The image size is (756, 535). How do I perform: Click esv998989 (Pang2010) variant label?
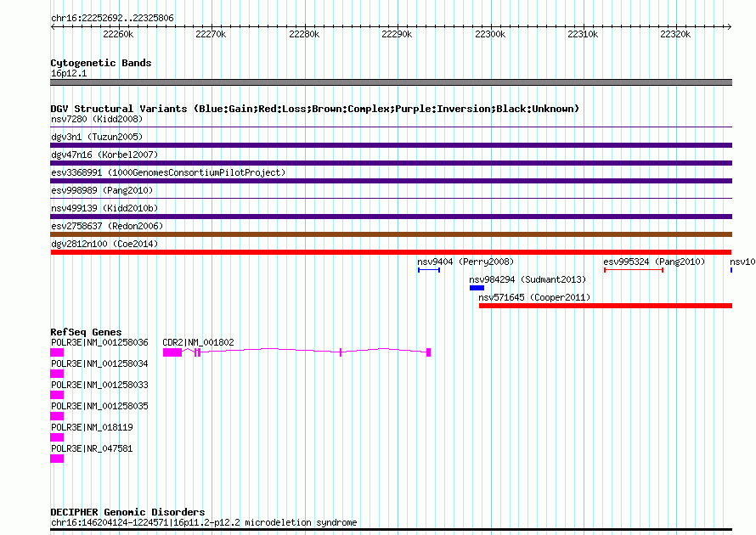pyautogui.click(x=102, y=190)
